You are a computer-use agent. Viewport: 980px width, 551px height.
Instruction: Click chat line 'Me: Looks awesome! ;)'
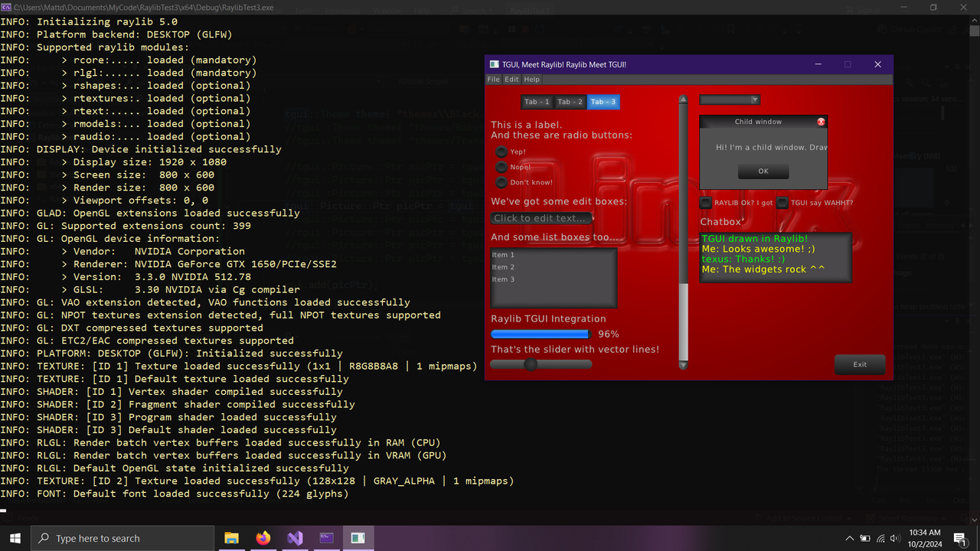[758, 249]
